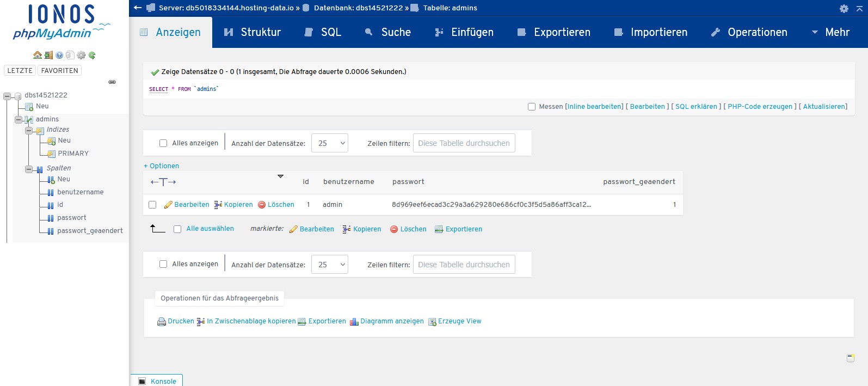Click the top Zeilen filtern search field

pos(464,143)
